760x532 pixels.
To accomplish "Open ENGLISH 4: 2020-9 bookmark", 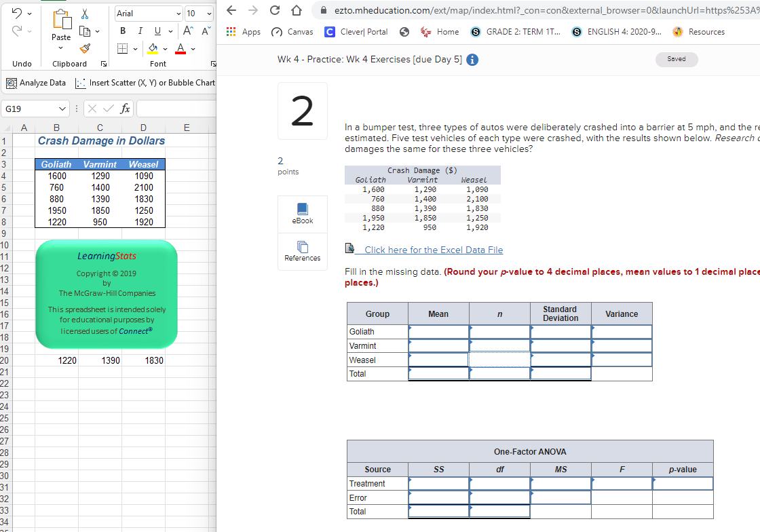I will [617, 32].
